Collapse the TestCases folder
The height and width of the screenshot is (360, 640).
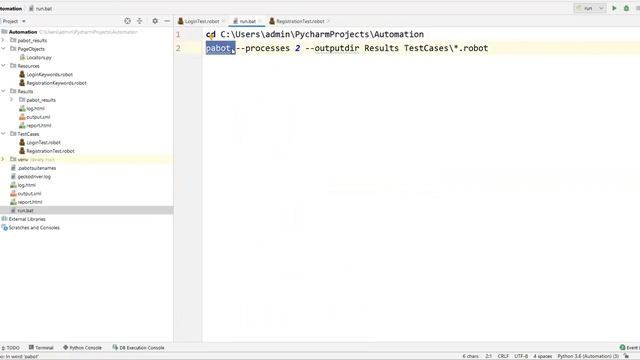[x=3, y=134]
